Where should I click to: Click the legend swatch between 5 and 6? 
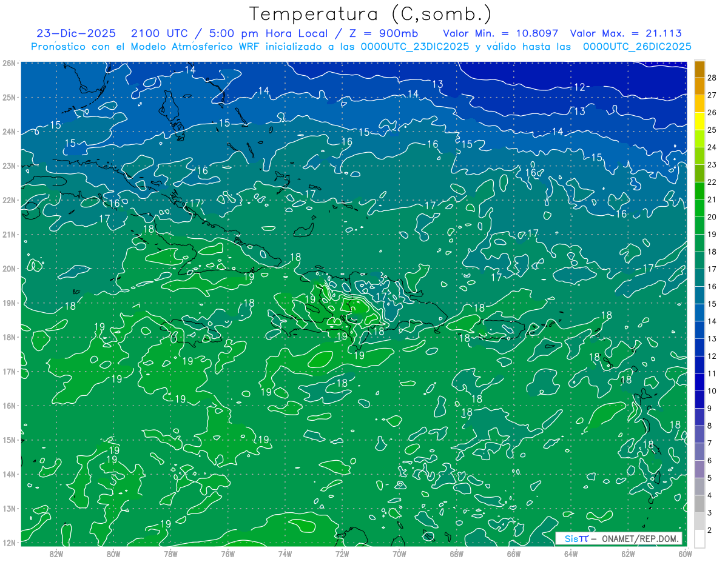pyautogui.click(x=699, y=469)
